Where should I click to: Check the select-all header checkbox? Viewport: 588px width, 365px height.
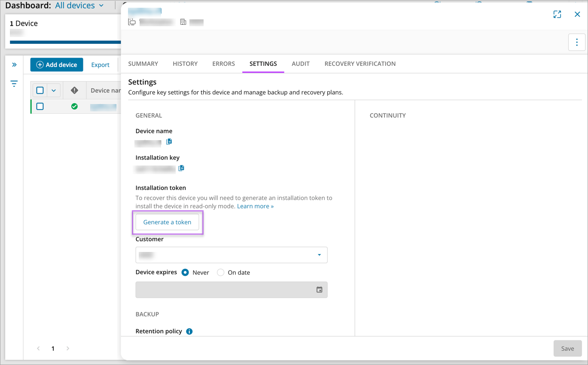(x=40, y=90)
